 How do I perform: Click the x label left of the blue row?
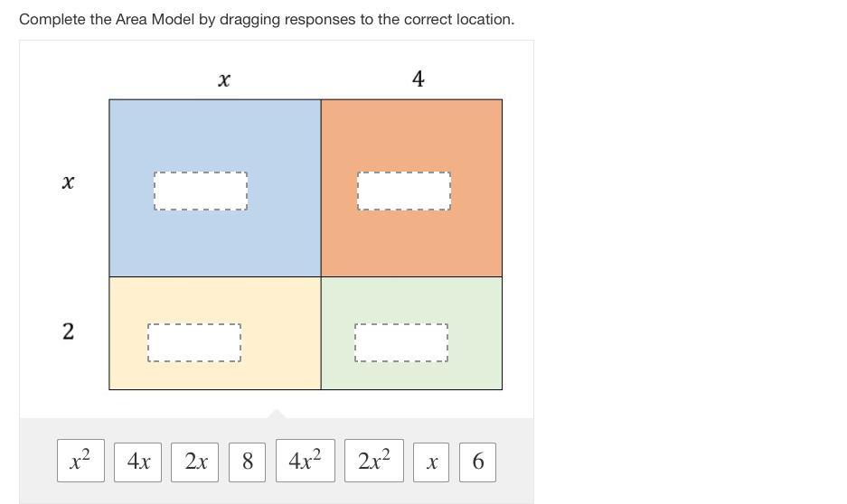[x=68, y=182]
